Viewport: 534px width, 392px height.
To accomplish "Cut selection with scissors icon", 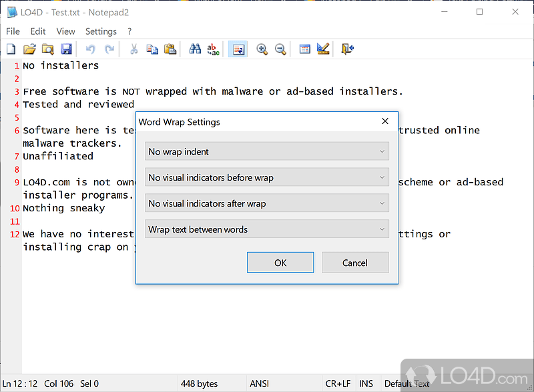I will 134,49.
